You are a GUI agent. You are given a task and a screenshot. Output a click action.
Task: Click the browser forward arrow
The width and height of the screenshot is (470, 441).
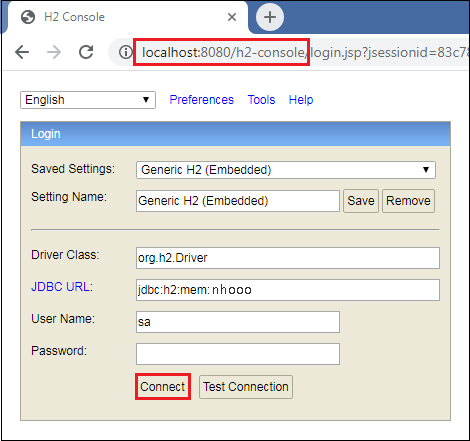coord(54,52)
